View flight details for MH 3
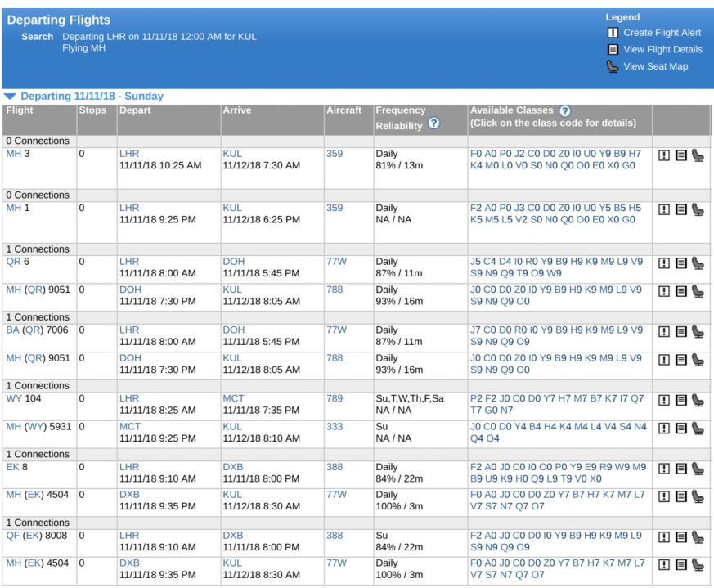This screenshot has height=588, width=714. [680, 155]
